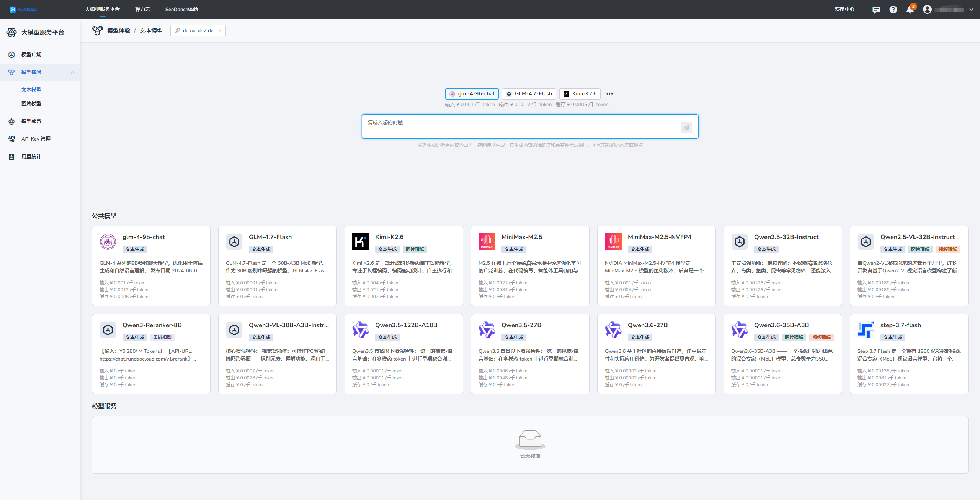Open the Qwen3.5-122B-A10B model title

tap(406, 325)
